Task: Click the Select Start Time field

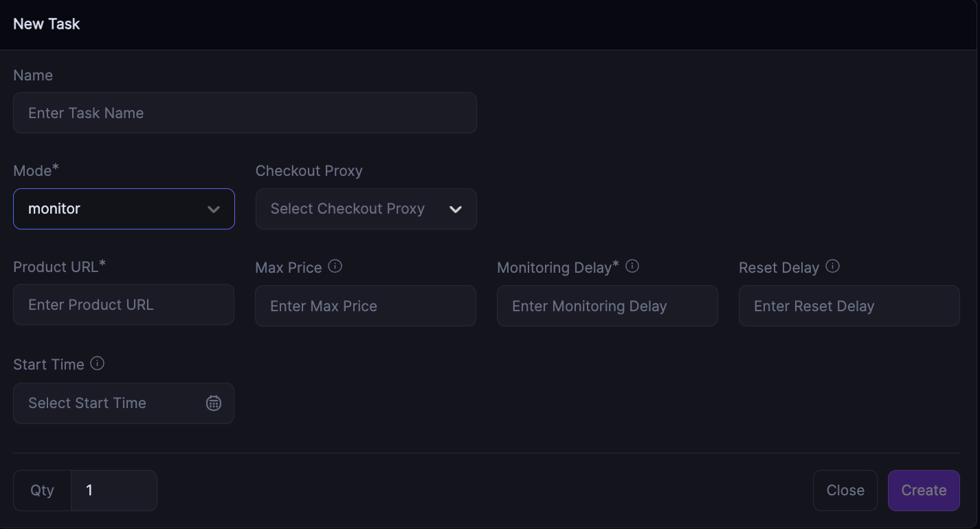Action: pos(110,403)
